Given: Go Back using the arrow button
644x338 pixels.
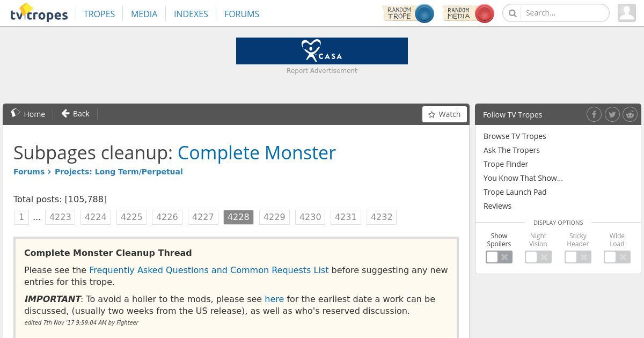Looking at the screenshot, I should click(76, 114).
